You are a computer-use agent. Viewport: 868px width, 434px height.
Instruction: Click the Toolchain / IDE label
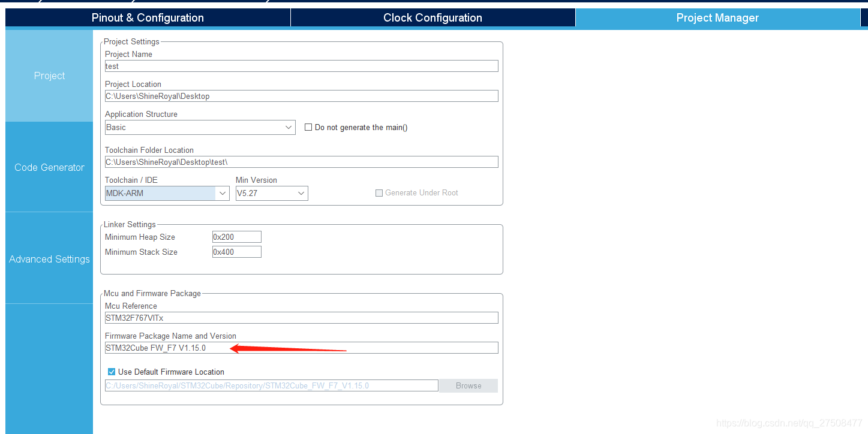click(x=131, y=180)
